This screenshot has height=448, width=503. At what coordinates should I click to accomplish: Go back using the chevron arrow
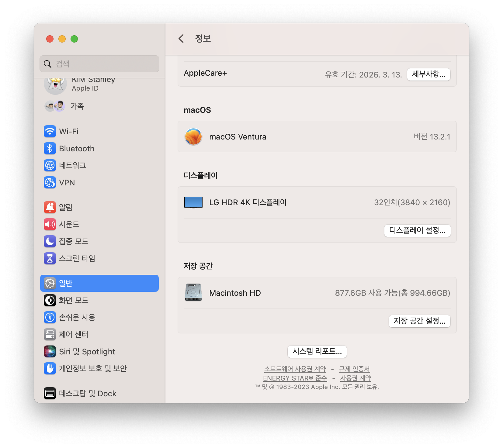pyautogui.click(x=181, y=39)
